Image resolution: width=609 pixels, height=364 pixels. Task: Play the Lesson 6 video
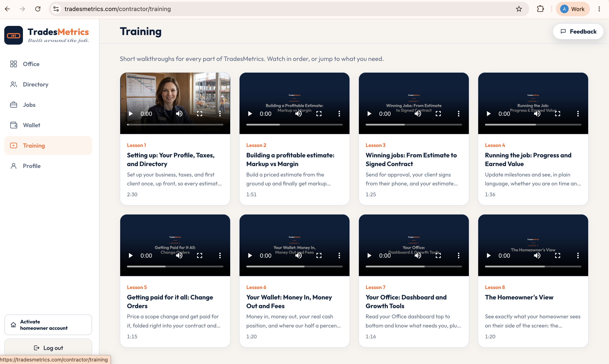pos(250,255)
